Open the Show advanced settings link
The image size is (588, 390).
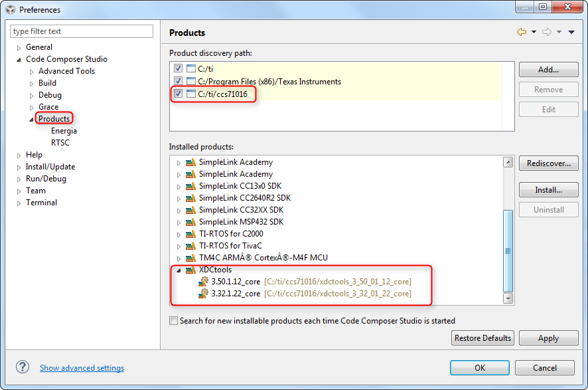coord(82,368)
